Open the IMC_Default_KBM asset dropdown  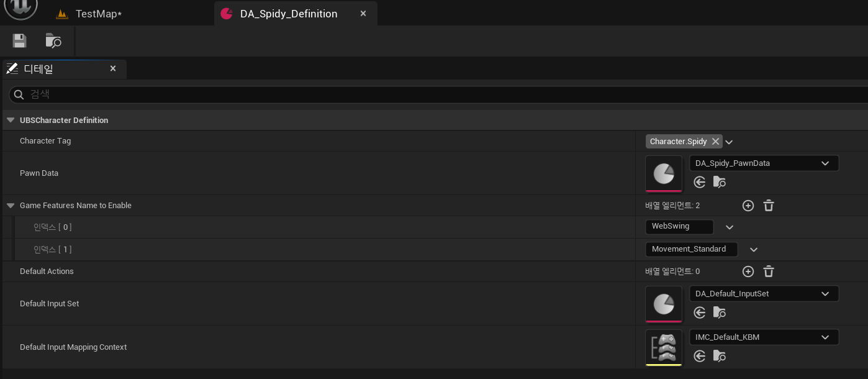pyautogui.click(x=764, y=337)
